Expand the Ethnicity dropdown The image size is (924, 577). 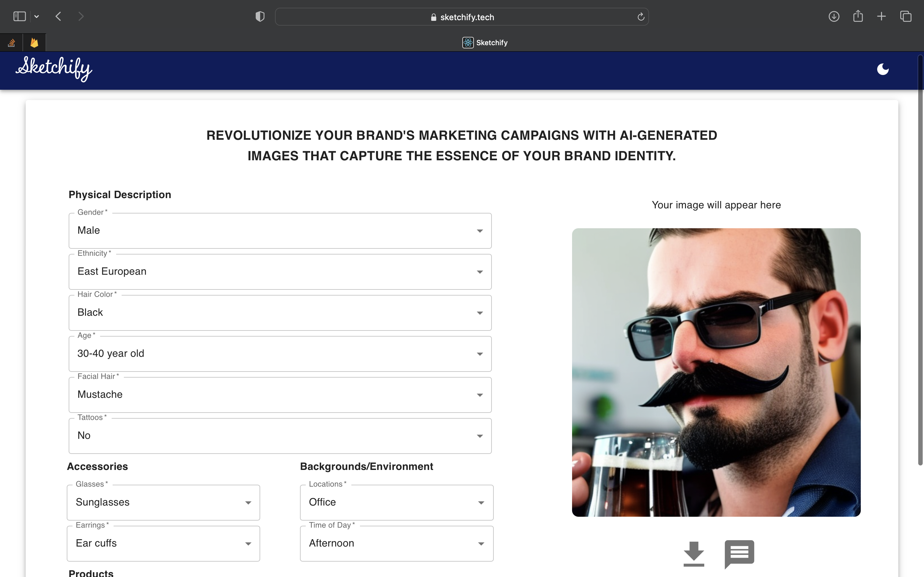tap(280, 272)
